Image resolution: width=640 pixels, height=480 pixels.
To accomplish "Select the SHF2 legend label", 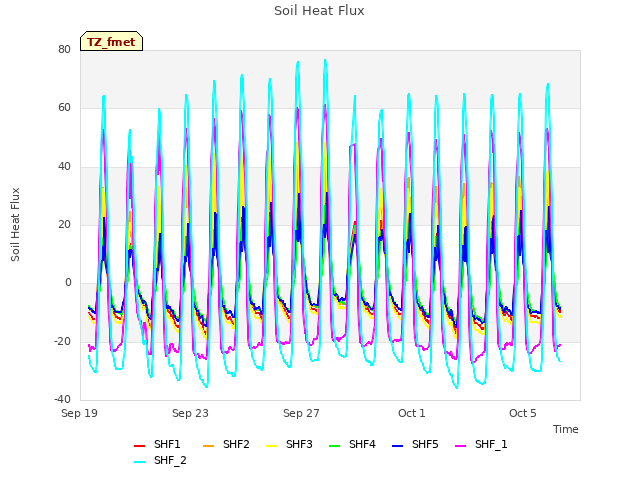I will (236, 444).
